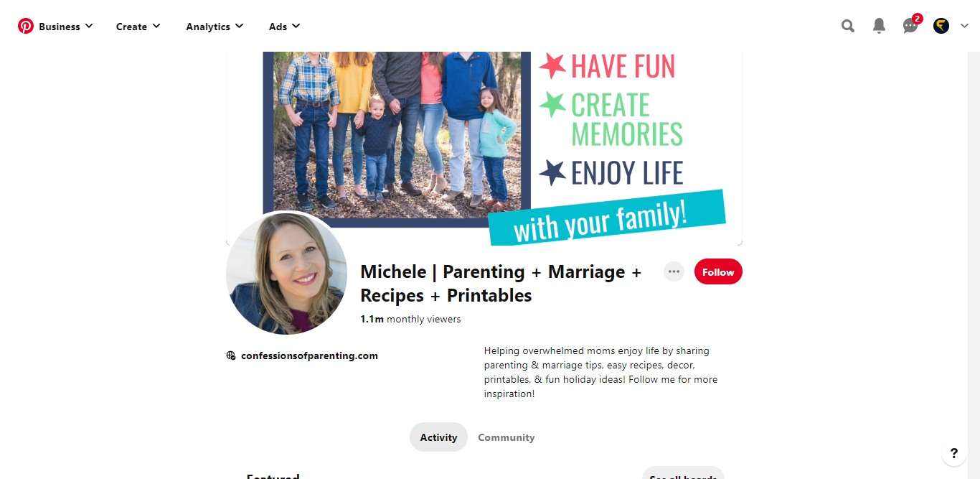980x479 pixels.
Task: Select the Activity tab
Action: pos(438,437)
